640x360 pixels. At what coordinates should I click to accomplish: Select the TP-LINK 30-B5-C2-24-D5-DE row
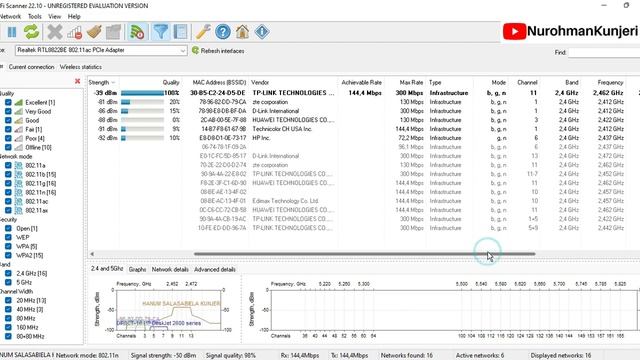[x=363, y=93]
